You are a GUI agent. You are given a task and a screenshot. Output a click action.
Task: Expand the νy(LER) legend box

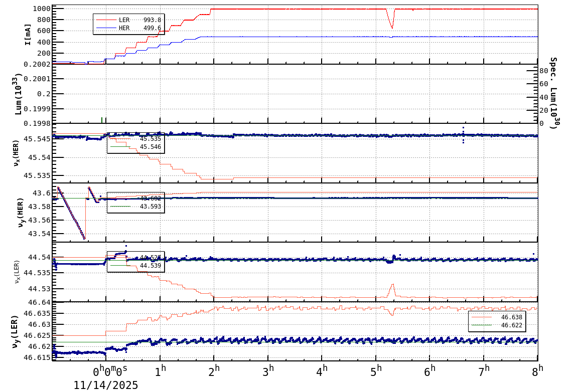point(497,321)
